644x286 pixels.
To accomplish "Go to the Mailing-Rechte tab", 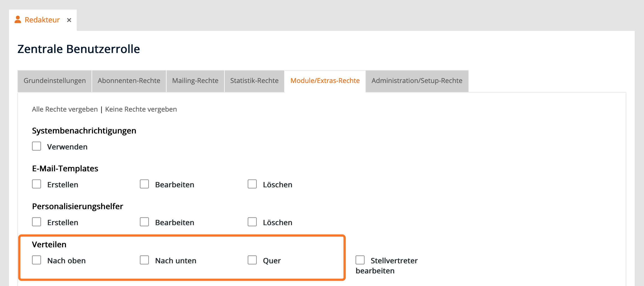I will (195, 81).
